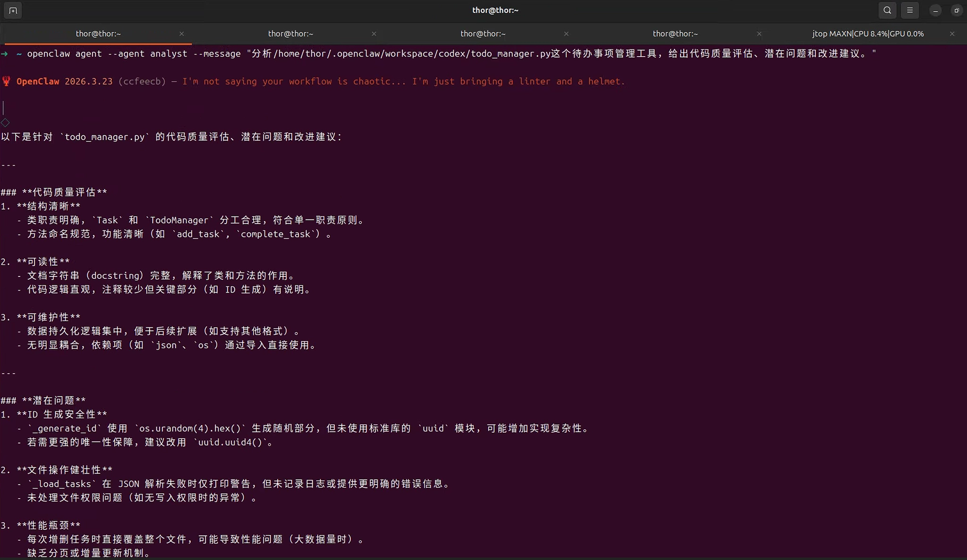The width and height of the screenshot is (967, 560).
Task: Click the red OpenClaw lobster icon
Action: (x=6, y=81)
